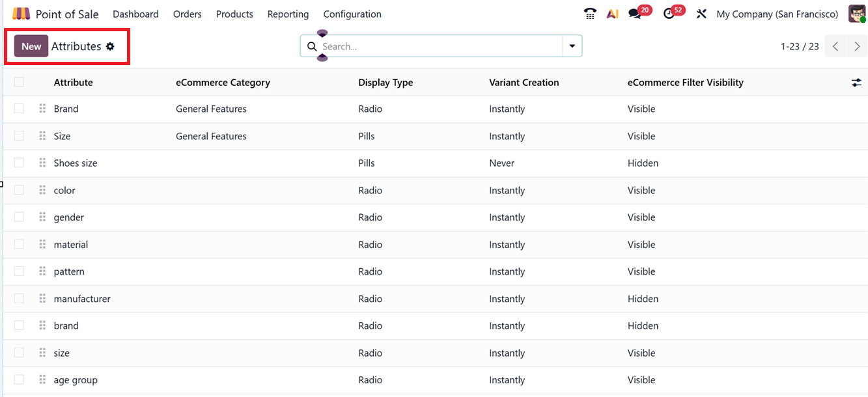The height and width of the screenshot is (397, 868).
Task: Click the Point of Sale app icon
Action: click(x=21, y=14)
